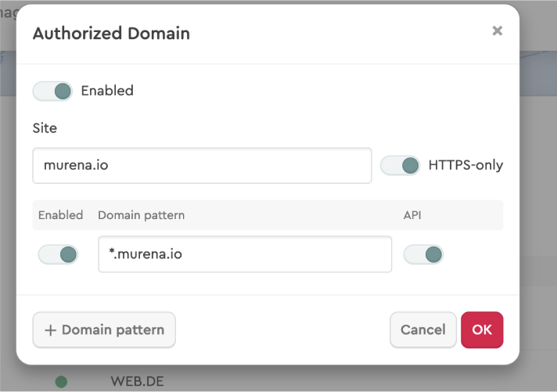Toggle Enabled switch for *.murena.io pattern

point(58,254)
